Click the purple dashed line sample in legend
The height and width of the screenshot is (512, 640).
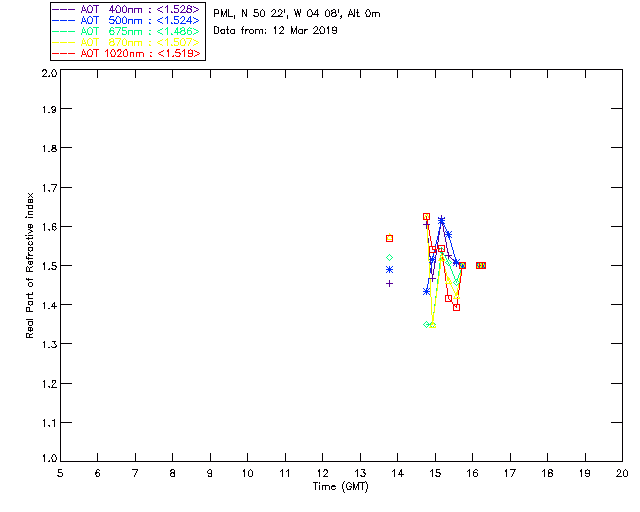(x=63, y=9)
